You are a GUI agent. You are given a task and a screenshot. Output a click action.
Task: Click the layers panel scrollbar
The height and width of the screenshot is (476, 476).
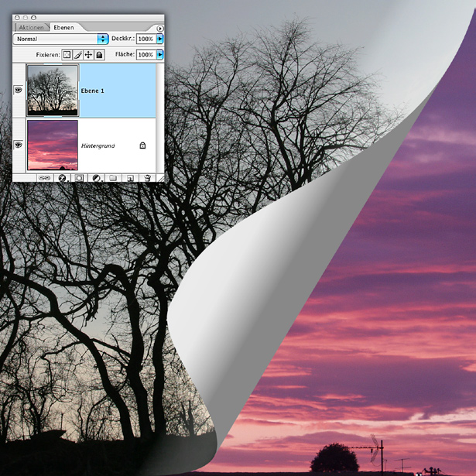point(159,118)
